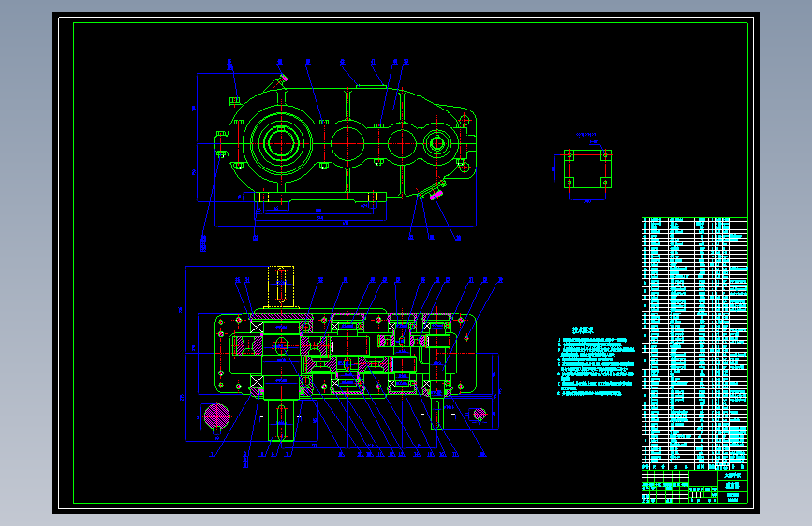
Task: Click the technical requirements heading
Action: tap(583, 330)
